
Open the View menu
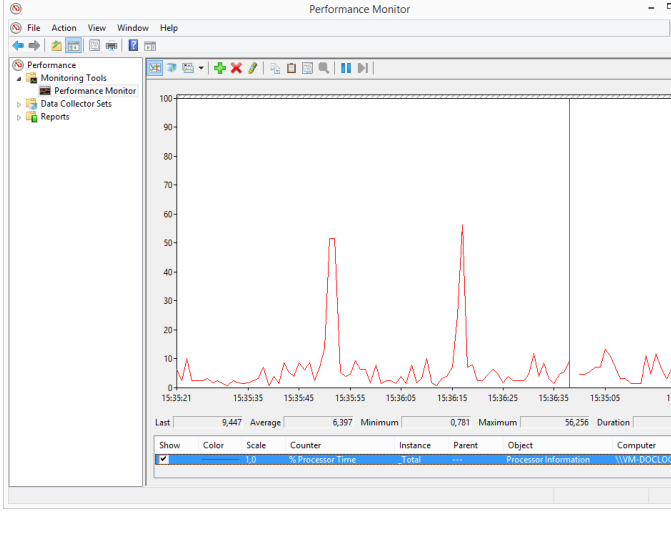(97, 28)
